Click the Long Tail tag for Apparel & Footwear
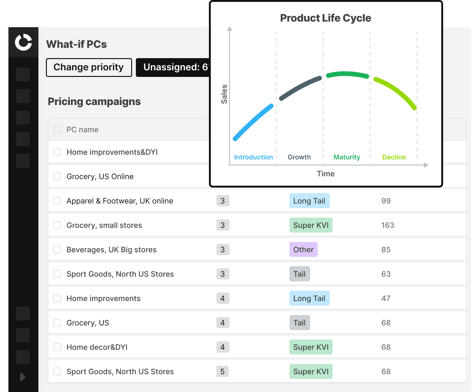The image size is (475, 392). (309, 201)
